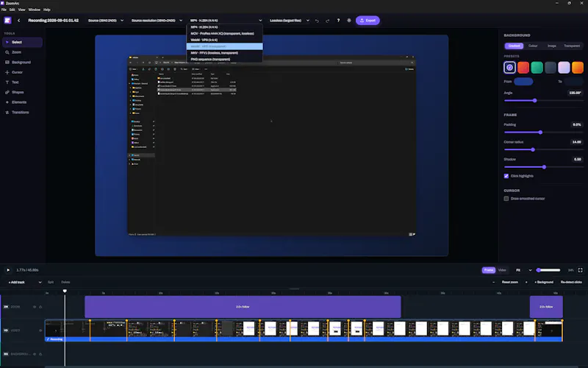
Task: Choose PNG sequence (transparent) option
Action: tap(224, 60)
